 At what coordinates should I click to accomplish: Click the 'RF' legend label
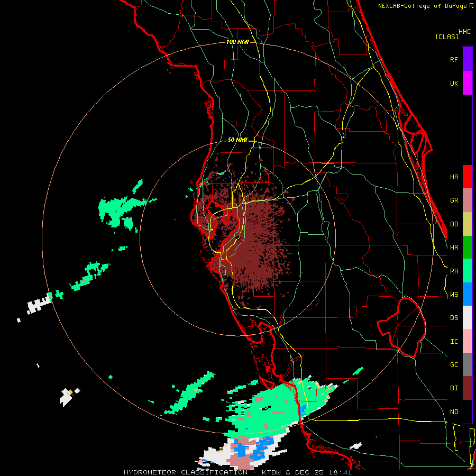click(454, 59)
